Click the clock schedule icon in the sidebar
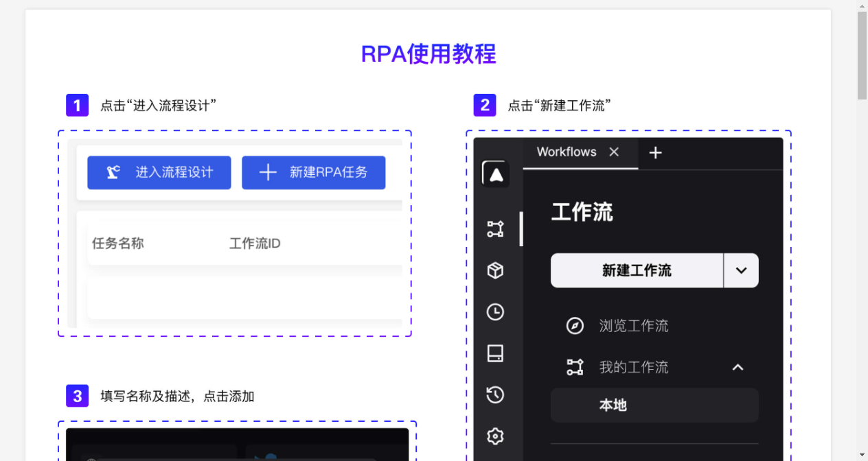Image resolution: width=868 pixels, height=461 pixels. (x=495, y=312)
